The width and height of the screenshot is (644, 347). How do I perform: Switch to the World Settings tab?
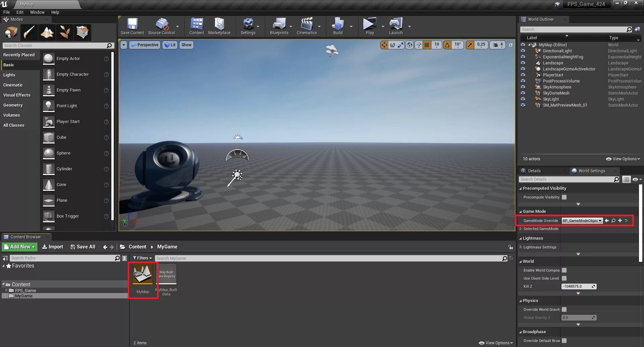click(592, 171)
